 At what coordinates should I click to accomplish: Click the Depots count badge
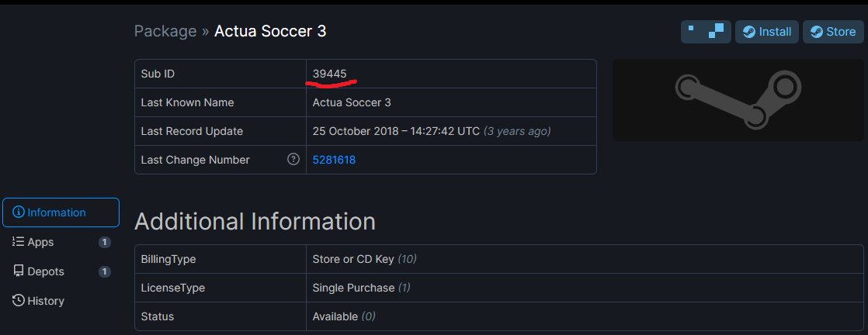click(105, 271)
